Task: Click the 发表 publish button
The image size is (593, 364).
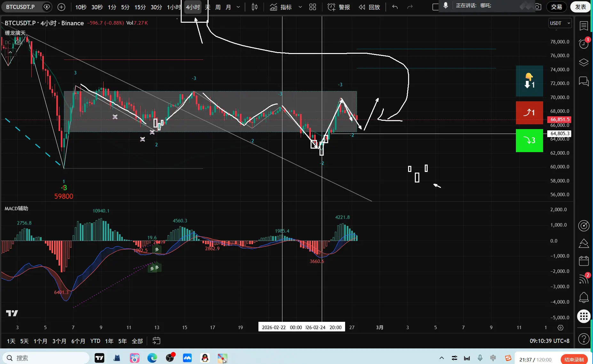Action: pos(581,7)
